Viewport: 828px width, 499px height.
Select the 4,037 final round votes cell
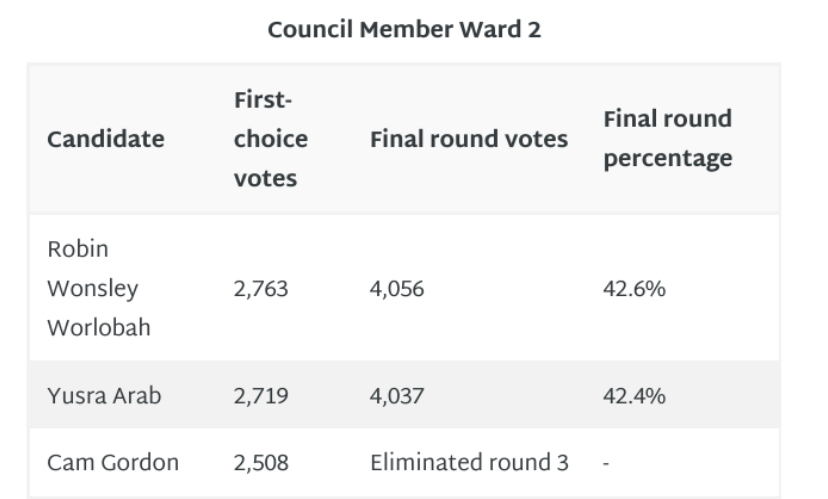tap(397, 396)
